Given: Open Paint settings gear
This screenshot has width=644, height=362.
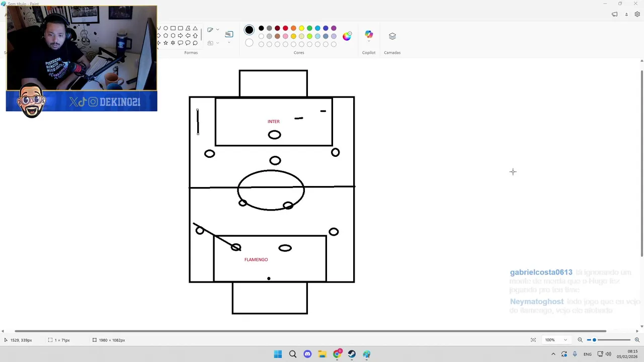Looking at the screenshot, I should click(x=637, y=14).
